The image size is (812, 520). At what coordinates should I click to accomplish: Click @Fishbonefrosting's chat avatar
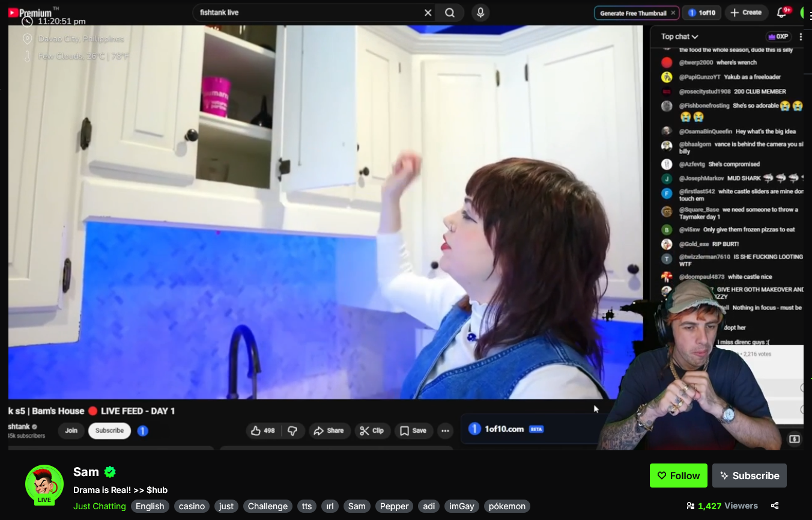pos(667,106)
